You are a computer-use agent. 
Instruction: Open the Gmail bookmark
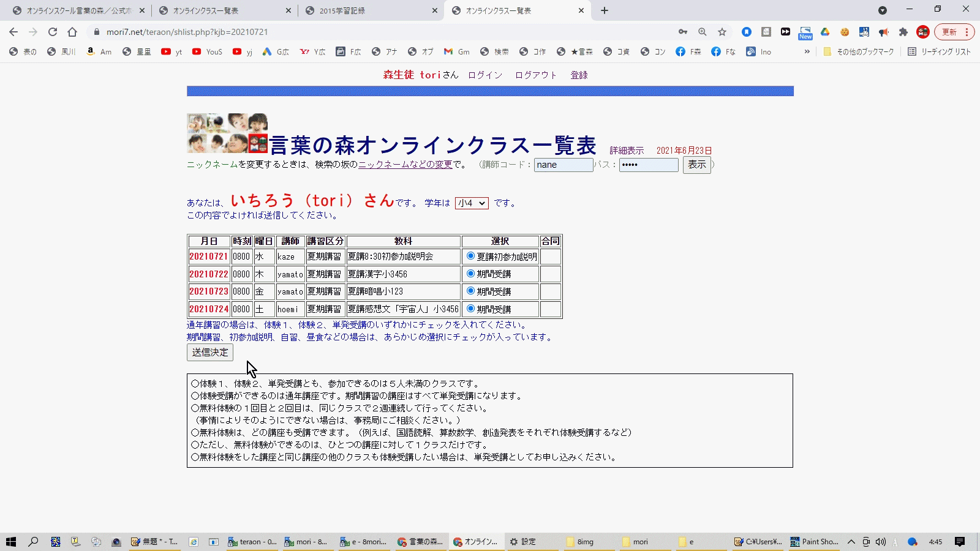[457, 52]
